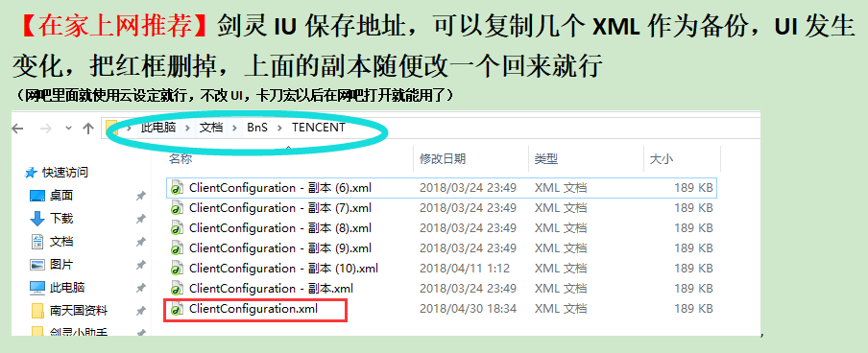This screenshot has width=868, height=353.
Task: Click the pin icon beside 桌面
Action: 140,196
